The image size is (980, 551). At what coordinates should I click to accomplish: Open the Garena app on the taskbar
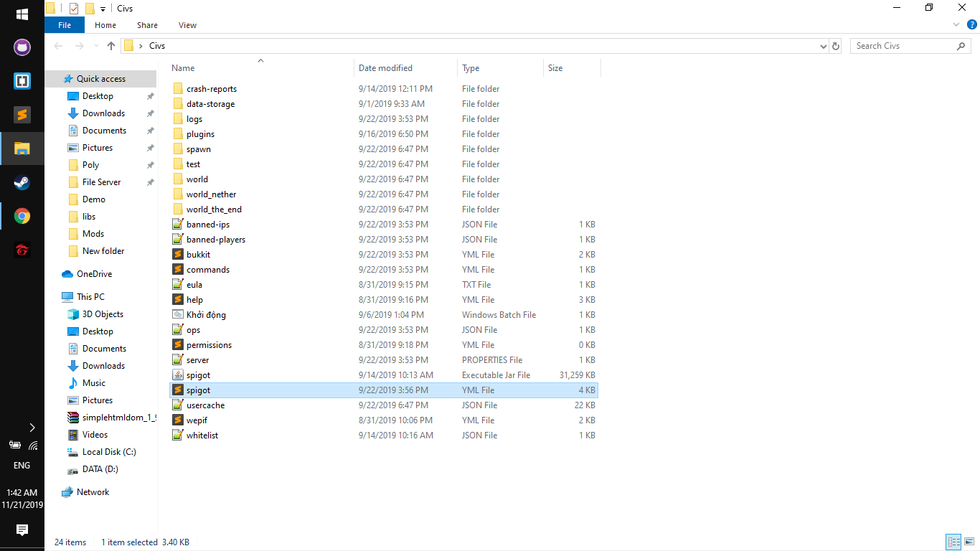22,250
